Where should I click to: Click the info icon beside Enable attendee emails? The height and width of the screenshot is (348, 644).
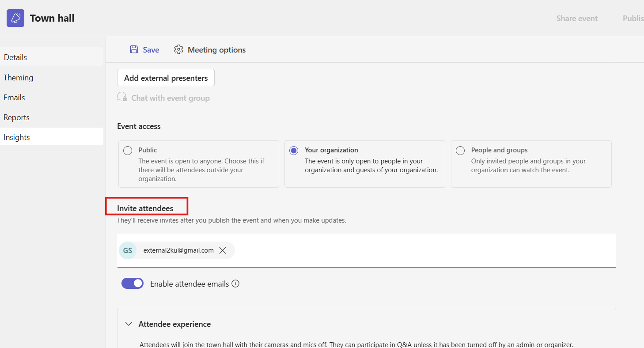(x=235, y=284)
